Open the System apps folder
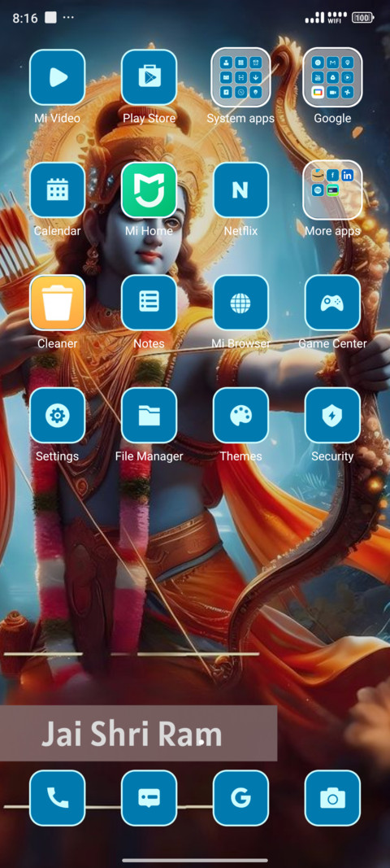 click(x=240, y=77)
